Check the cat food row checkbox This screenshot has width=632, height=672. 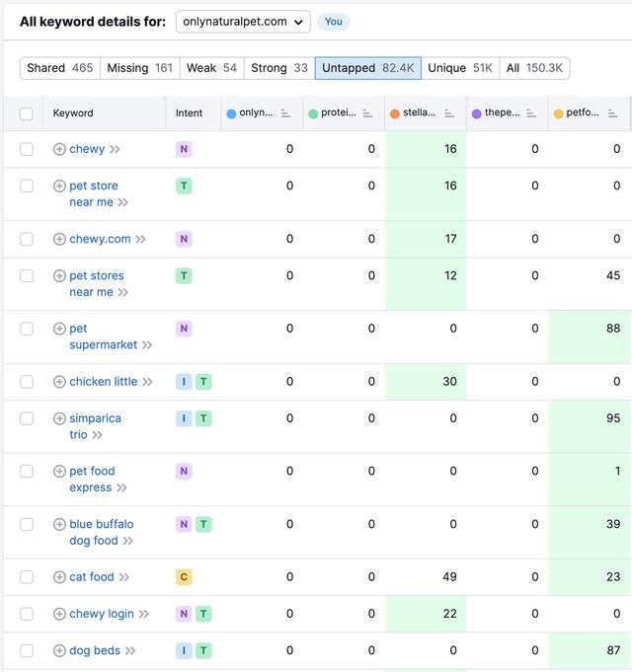(26, 577)
